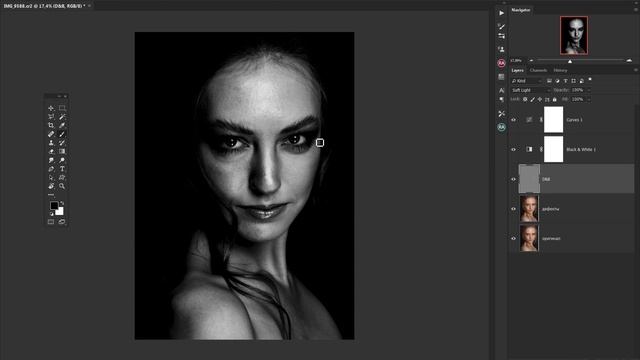The width and height of the screenshot is (640, 360).
Task: Open the Navigator panel options menu
Action: click(x=636, y=10)
